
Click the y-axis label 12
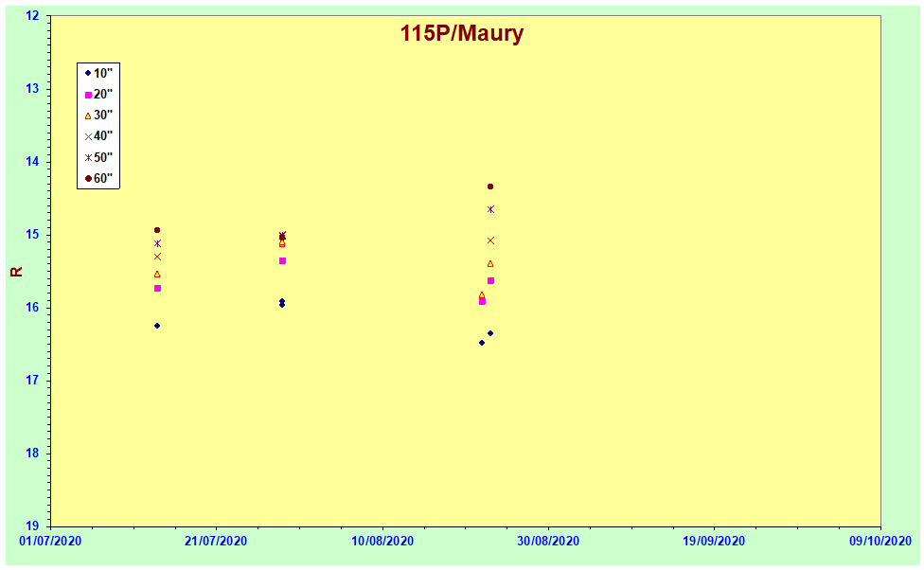tap(32, 16)
